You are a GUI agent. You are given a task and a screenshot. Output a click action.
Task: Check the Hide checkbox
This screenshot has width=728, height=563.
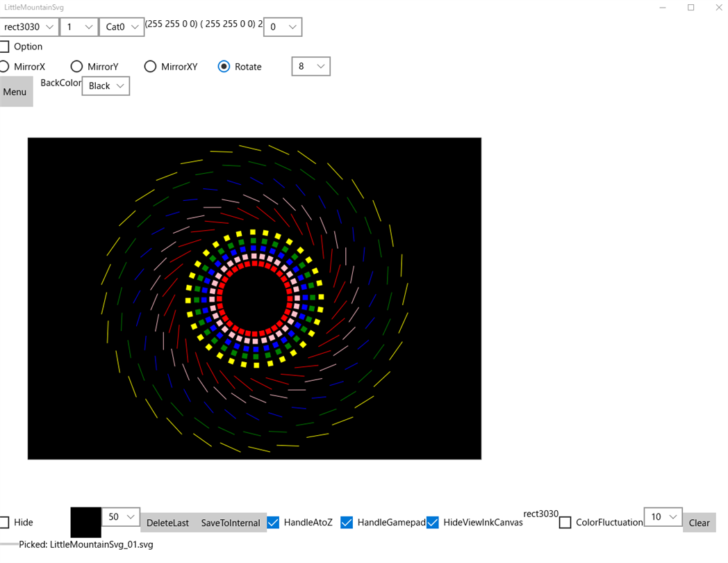(4, 522)
